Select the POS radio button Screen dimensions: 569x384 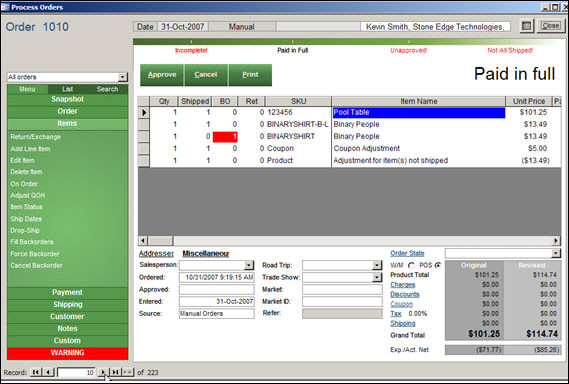pos(438,266)
